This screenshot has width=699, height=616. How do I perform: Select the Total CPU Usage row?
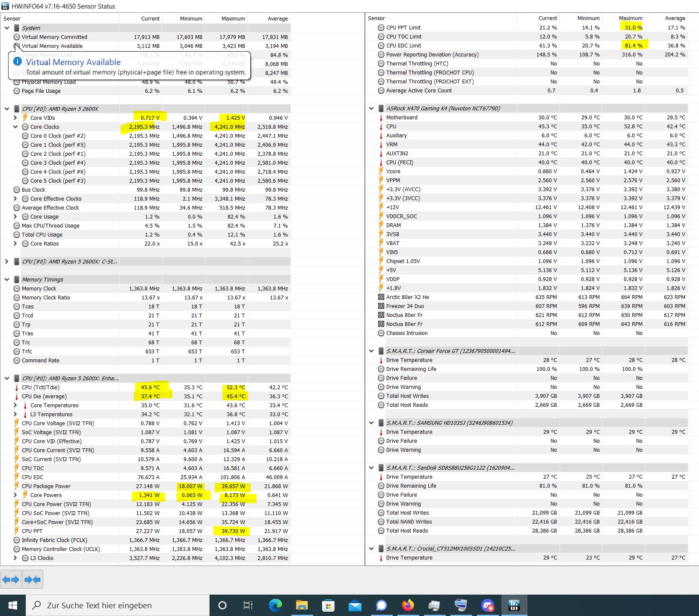[x=145, y=234]
